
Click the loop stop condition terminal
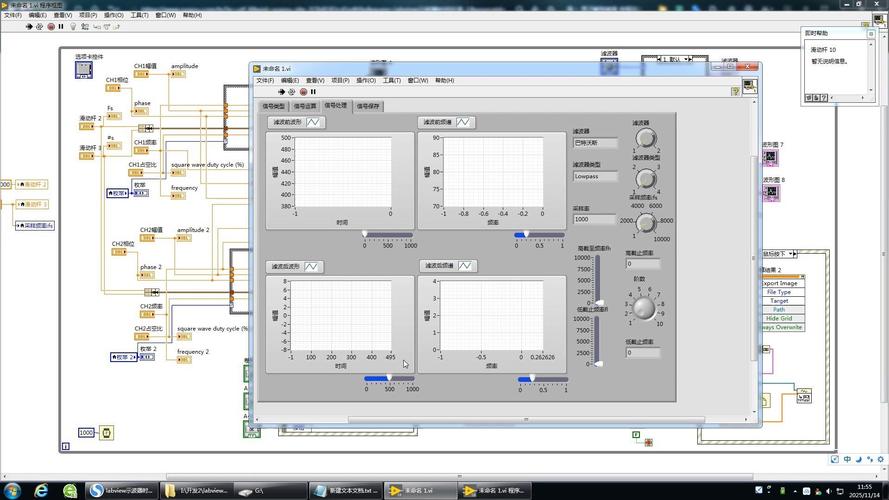tap(649, 442)
